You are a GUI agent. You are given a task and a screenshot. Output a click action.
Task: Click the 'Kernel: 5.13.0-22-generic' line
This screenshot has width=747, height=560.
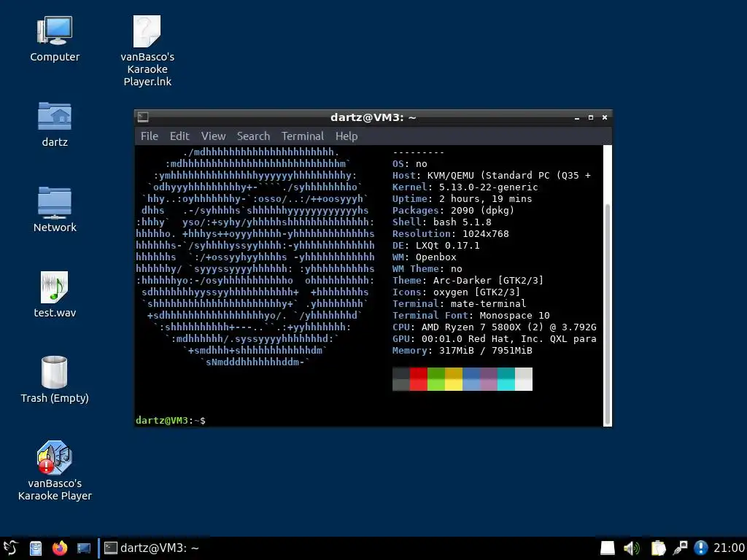465,187
